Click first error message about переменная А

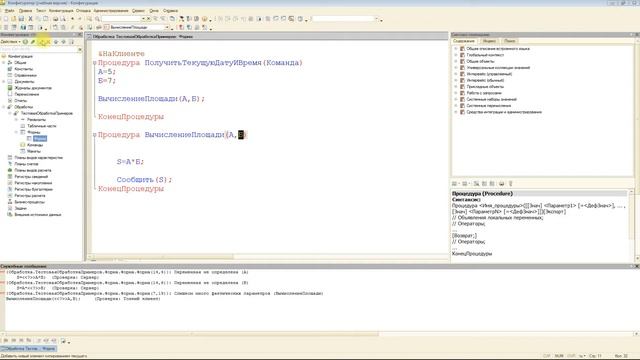(127, 272)
